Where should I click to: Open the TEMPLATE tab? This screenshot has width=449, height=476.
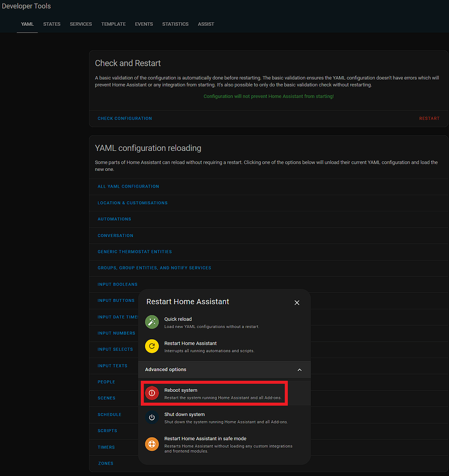click(x=113, y=24)
